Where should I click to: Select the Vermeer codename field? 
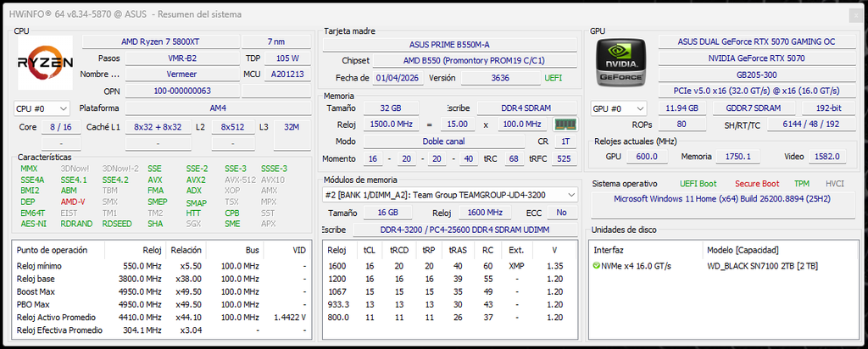[182, 74]
